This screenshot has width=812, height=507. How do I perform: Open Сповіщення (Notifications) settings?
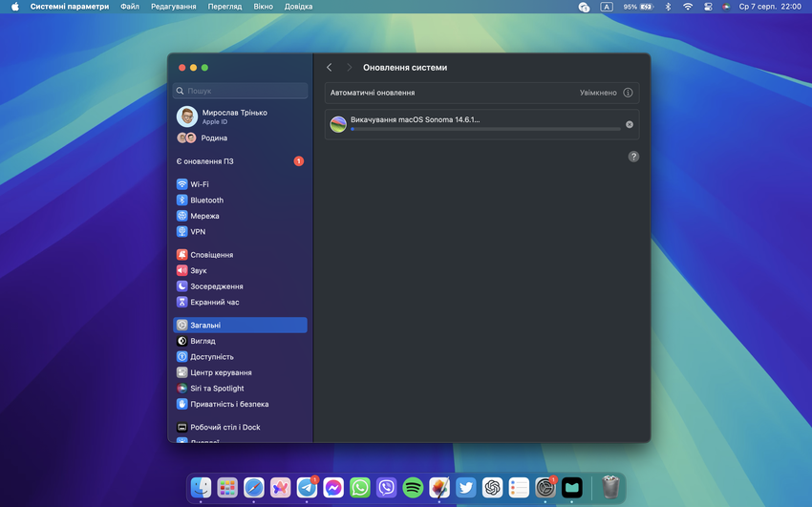pyautogui.click(x=211, y=255)
